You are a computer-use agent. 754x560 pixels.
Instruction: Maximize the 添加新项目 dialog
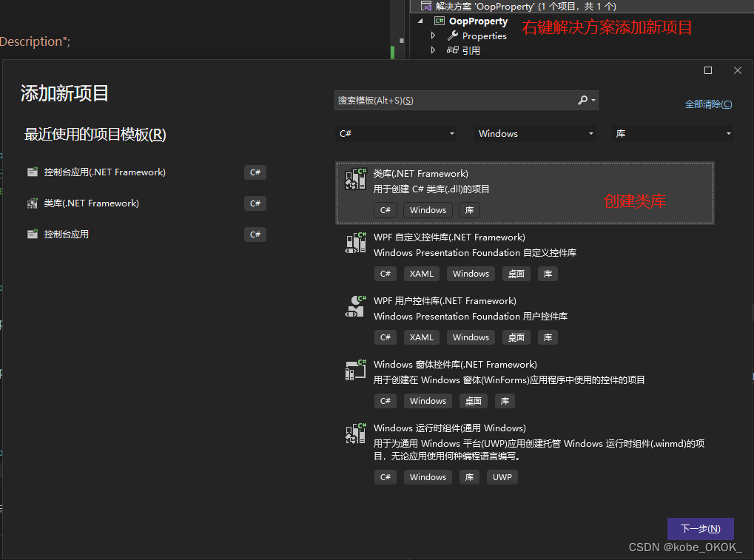tap(708, 70)
